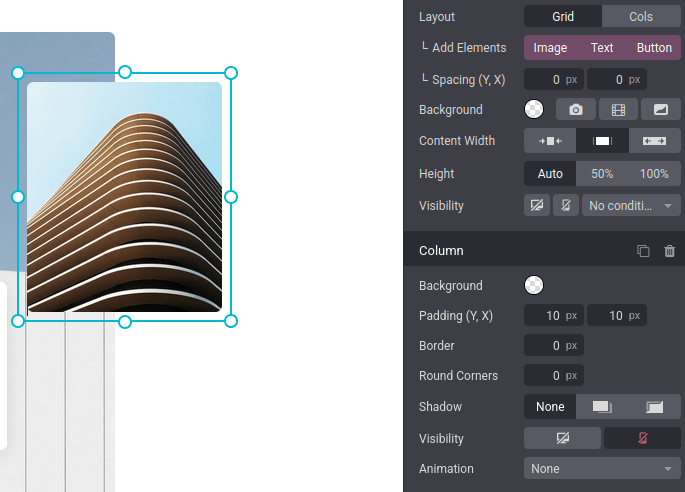
Task: Click the background shape icon
Action: pyautogui.click(x=660, y=110)
